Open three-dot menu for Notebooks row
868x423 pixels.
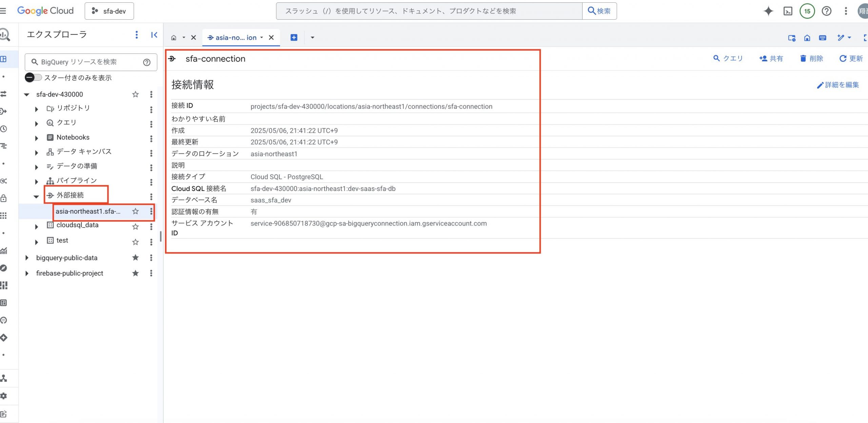coord(151,139)
